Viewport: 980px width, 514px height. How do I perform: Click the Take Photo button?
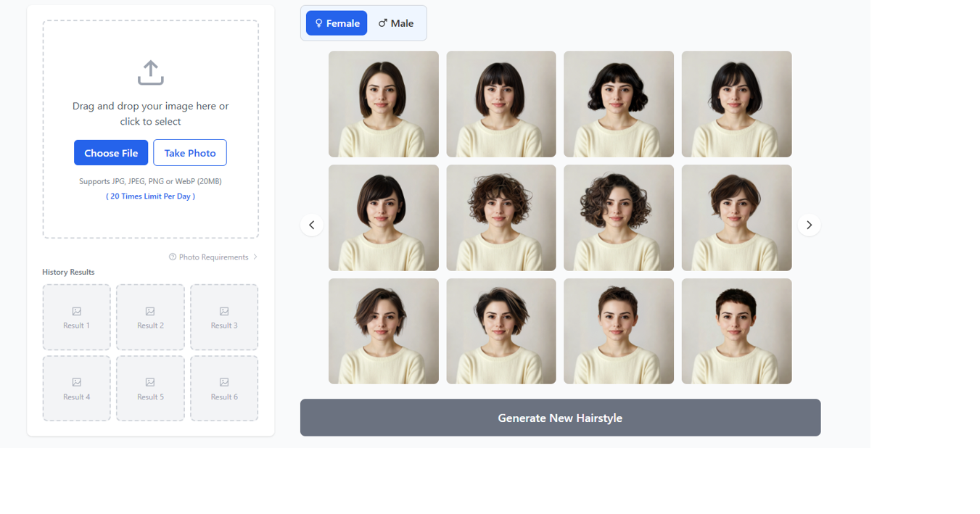tap(190, 153)
